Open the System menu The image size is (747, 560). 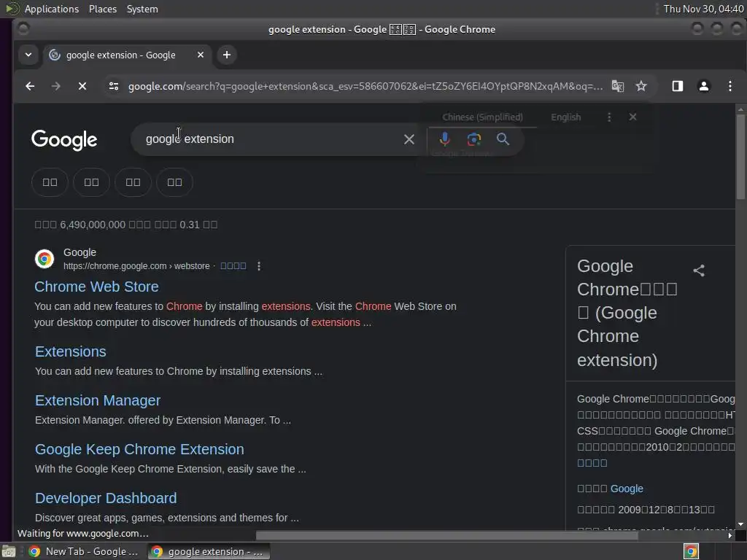(x=142, y=9)
